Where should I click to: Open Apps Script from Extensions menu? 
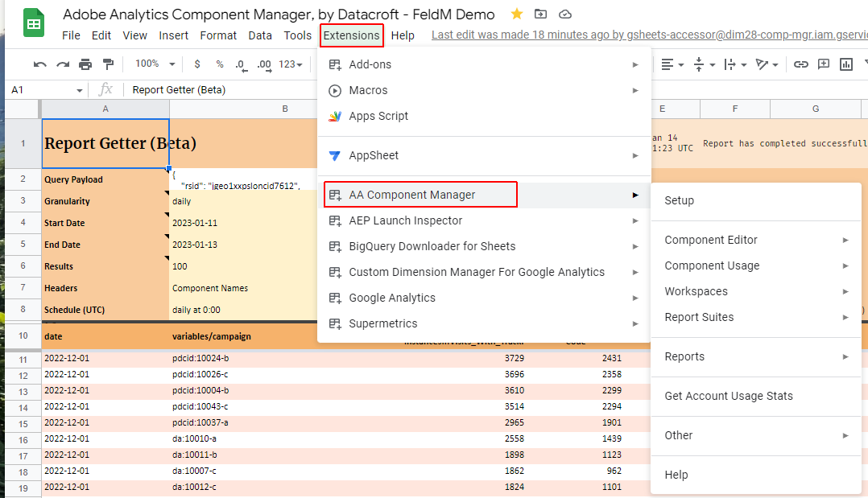point(378,116)
